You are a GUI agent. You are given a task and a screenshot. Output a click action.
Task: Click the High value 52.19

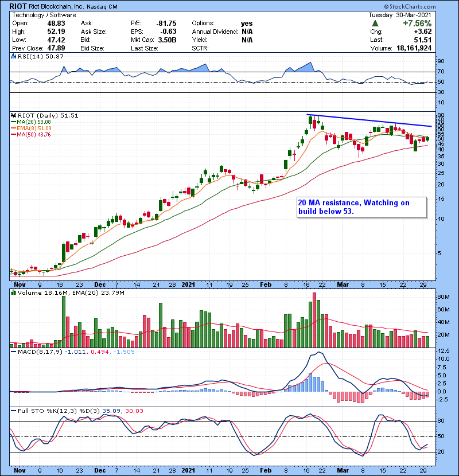56,32
